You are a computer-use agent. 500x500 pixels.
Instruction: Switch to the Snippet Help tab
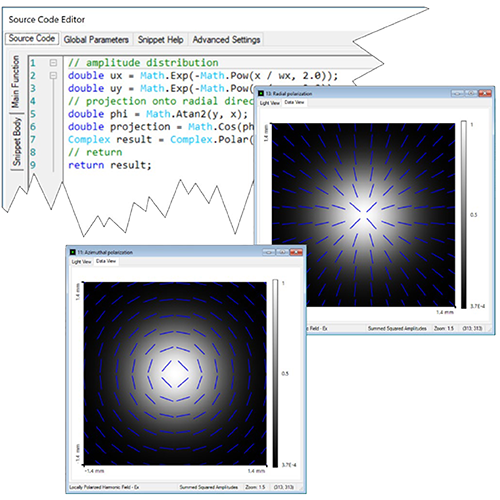161,40
